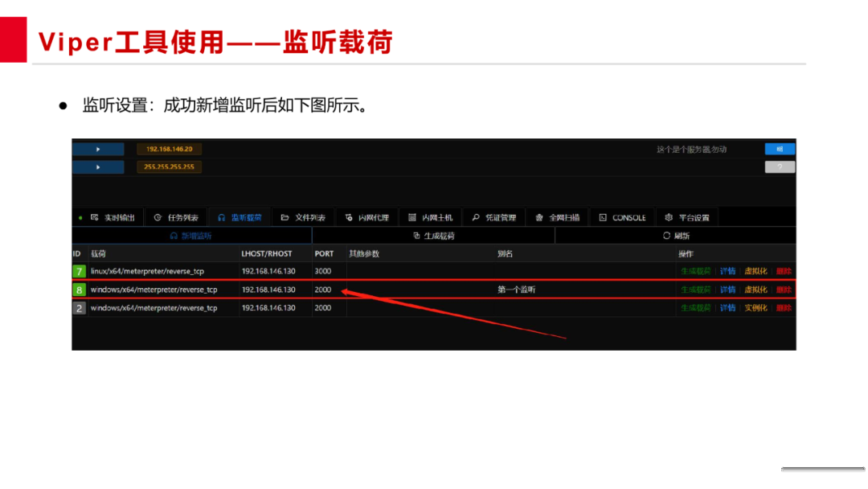Click the 192.168.146.20 IP tag
Viewport: 868px width, 489px height.
pyautogui.click(x=170, y=149)
